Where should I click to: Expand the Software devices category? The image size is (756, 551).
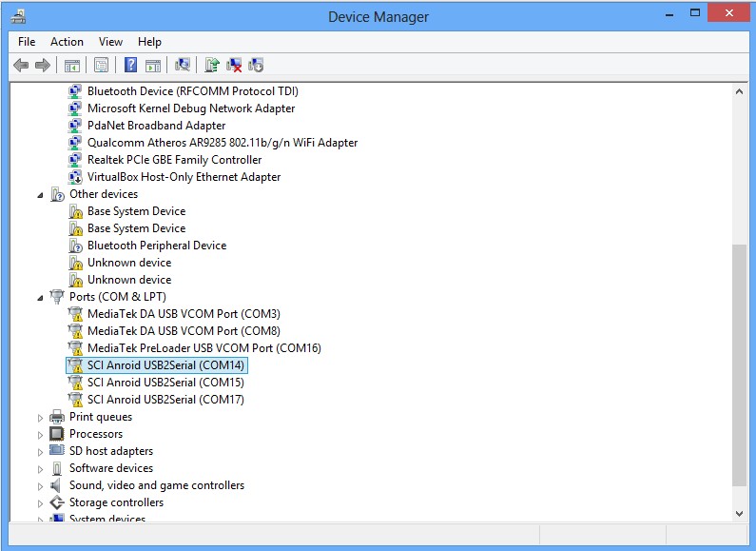tap(40, 469)
